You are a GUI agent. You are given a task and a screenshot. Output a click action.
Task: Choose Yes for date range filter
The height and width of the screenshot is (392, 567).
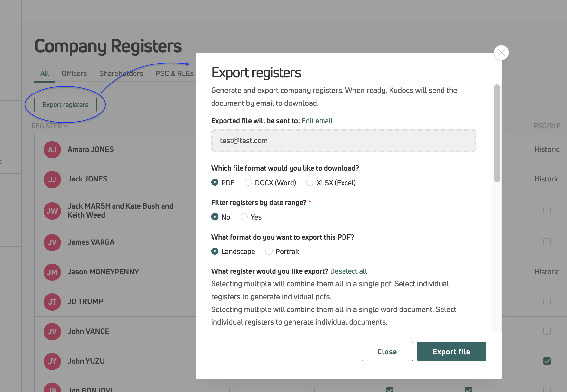click(x=244, y=217)
